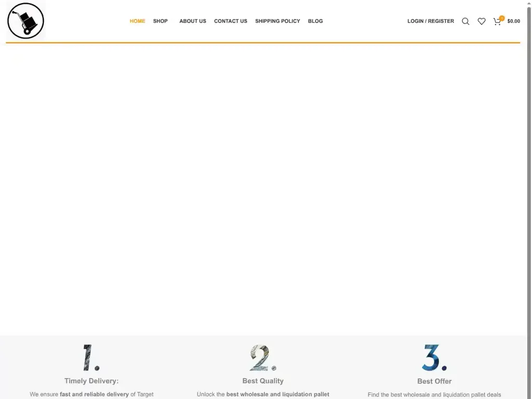Viewport: 532px width, 399px height.
Task: Click the large number 1 graphic
Action: coord(89,357)
